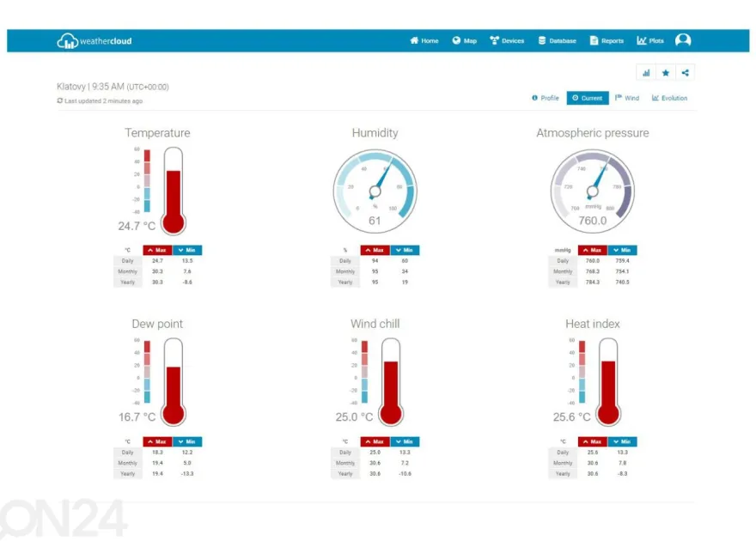Switch to the Profile tab

546,98
